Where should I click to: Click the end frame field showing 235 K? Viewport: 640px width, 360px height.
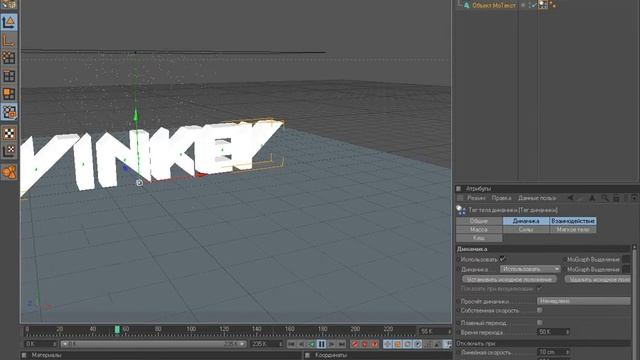pyautogui.click(x=266, y=344)
